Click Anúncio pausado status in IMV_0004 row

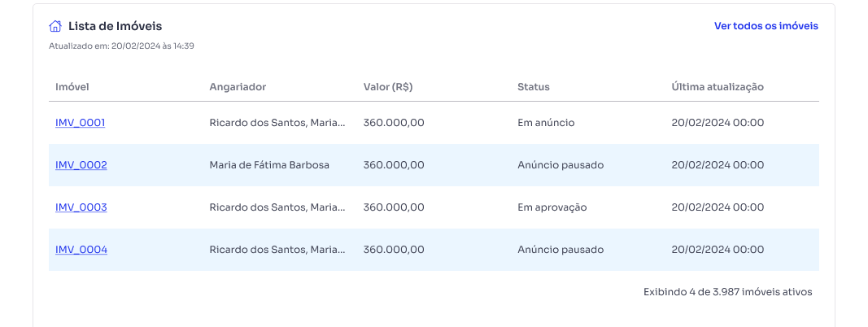click(560, 250)
